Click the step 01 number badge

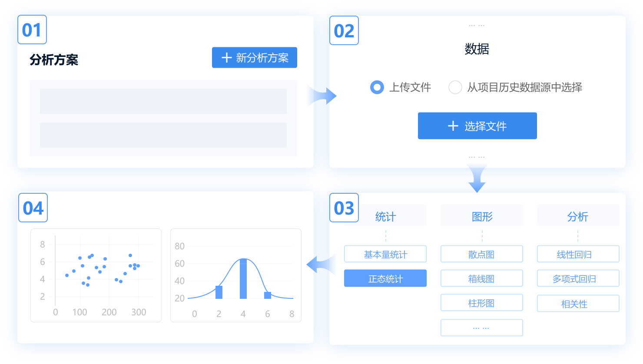32,30
